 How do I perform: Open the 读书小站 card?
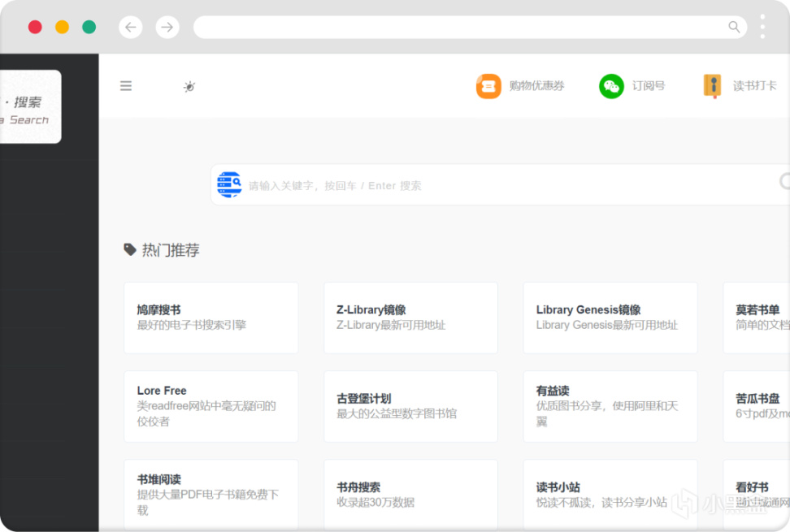(x=610, y=495)
